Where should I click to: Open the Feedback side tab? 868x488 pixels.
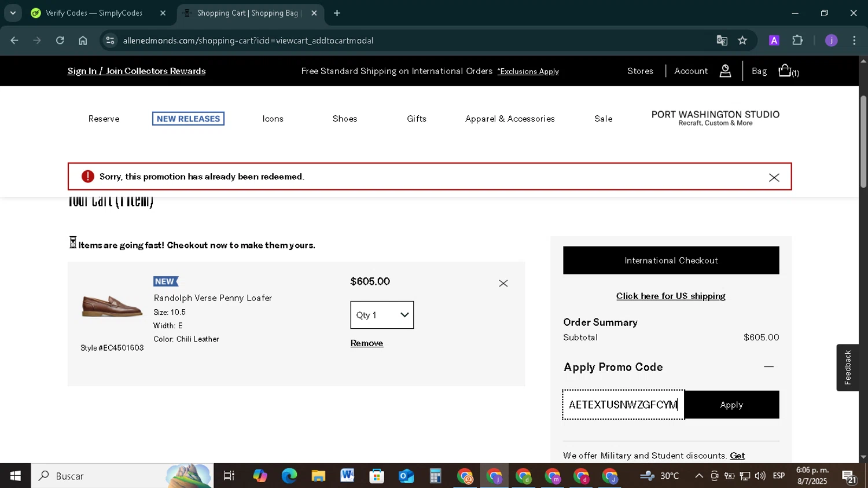847,368
